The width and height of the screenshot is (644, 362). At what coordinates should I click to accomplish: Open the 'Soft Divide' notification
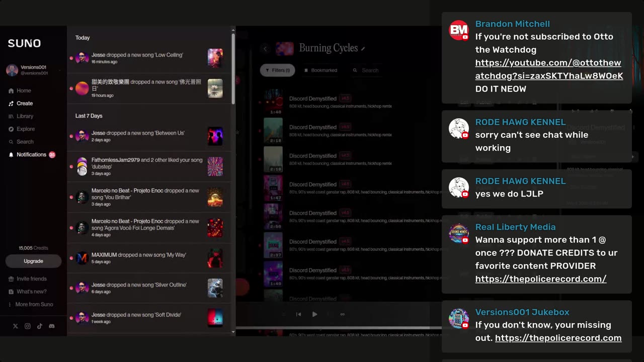coord(149,318)
